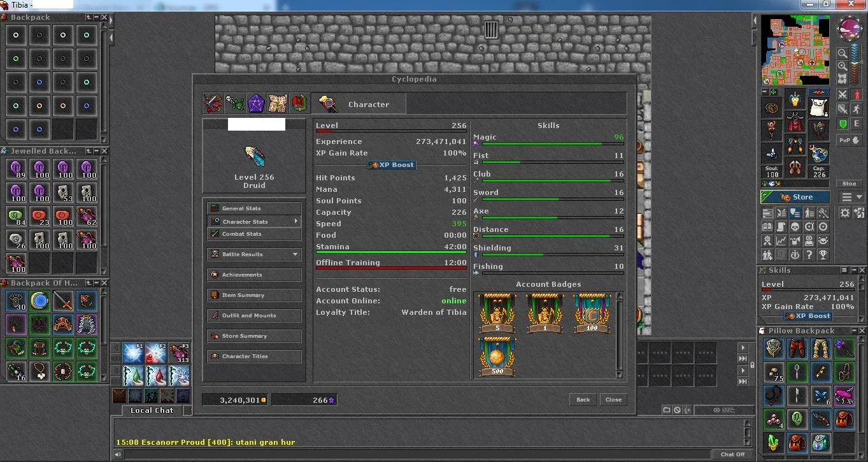Open the Item Summary section

[254, 295]
